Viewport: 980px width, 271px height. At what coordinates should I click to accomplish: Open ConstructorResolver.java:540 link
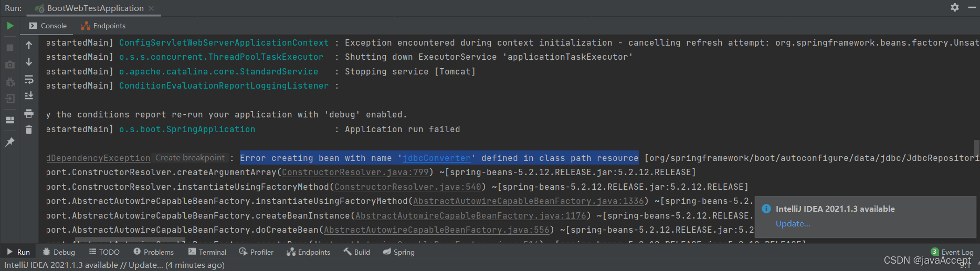pos(408,187)
